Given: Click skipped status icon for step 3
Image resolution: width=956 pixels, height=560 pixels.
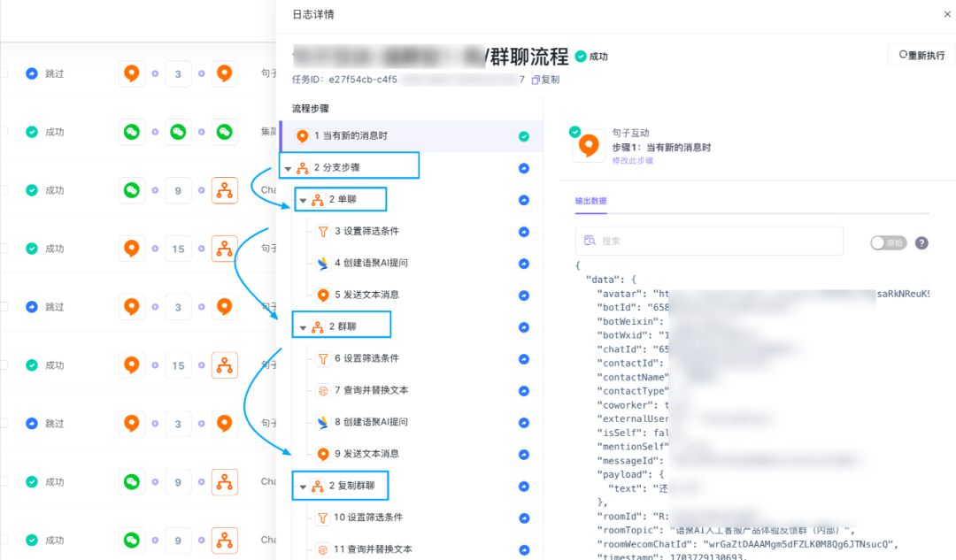Looking at the screenshot, I should (x=524, y=232).
